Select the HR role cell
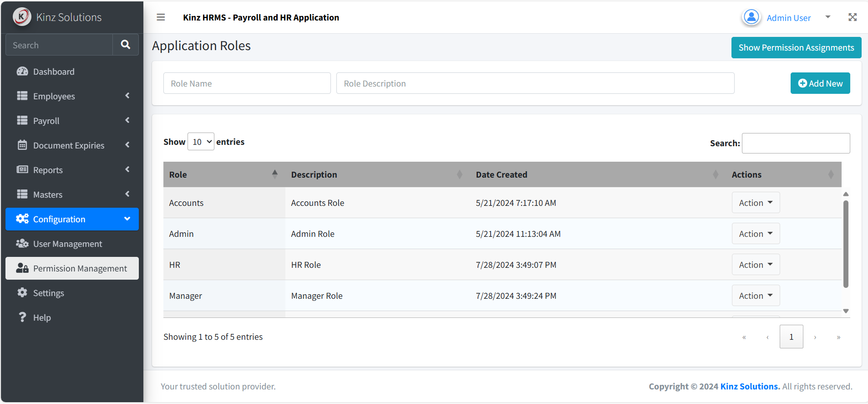 point(224,265)
